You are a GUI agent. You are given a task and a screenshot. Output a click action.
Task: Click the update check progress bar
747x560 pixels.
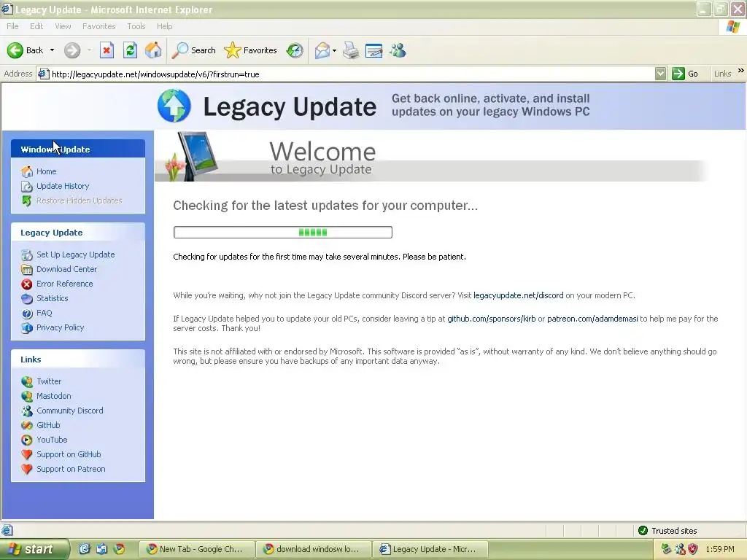(283, 232)
